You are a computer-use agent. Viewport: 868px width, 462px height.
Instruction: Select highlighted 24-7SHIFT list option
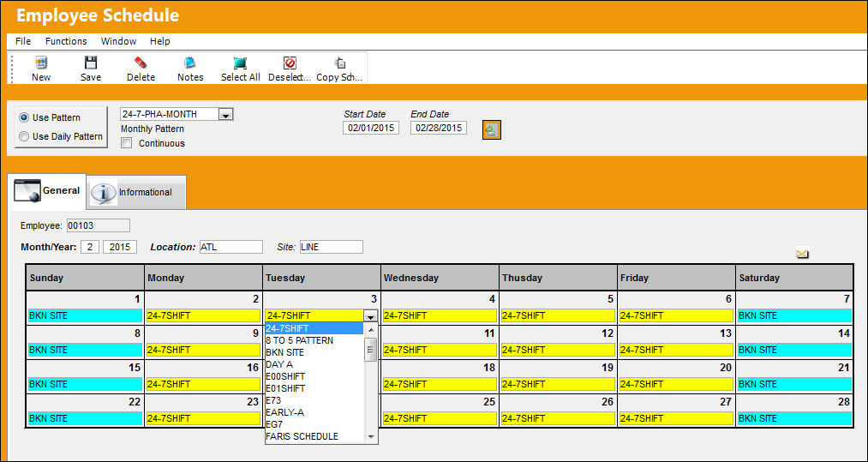point(314,328)
